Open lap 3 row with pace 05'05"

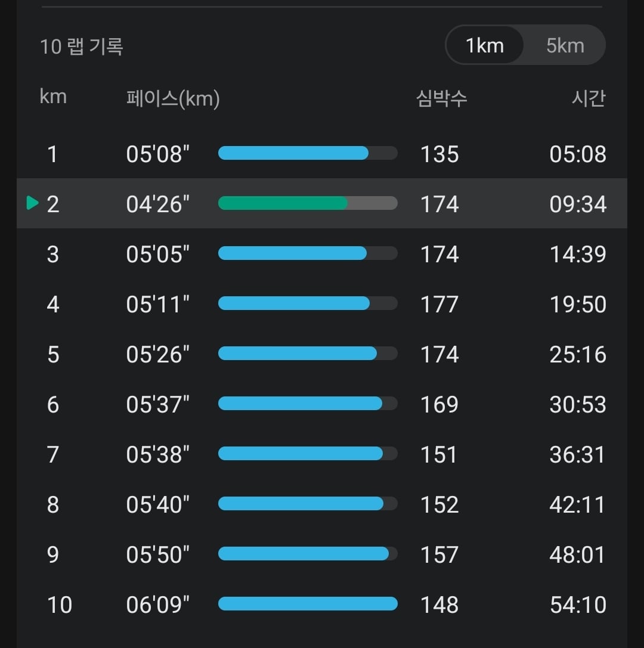pos(321,253)
